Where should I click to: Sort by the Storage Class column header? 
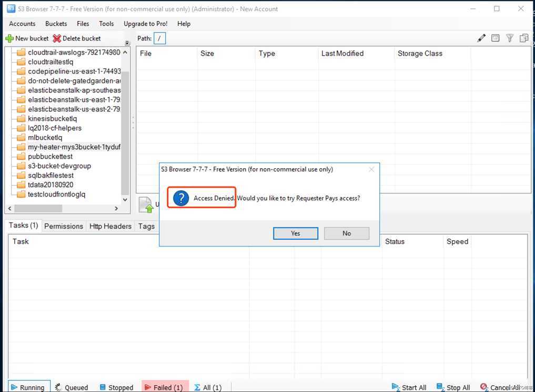coord(432,54)
